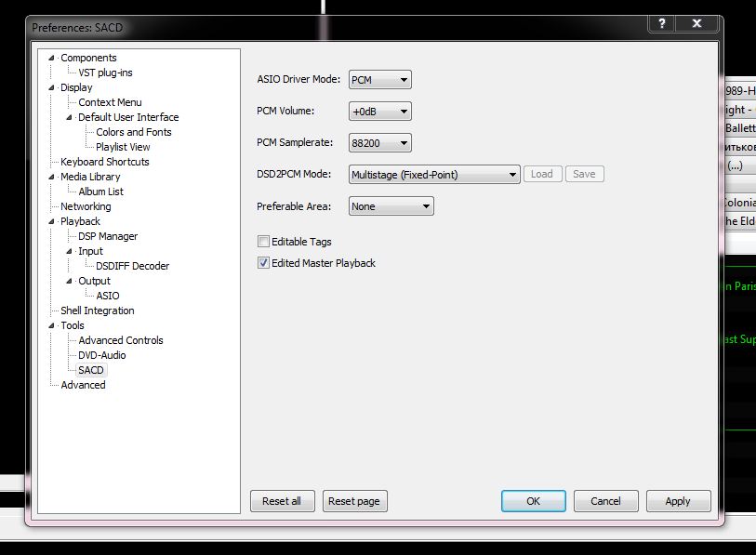This screenshot has width=756, height=555.
Task: Click the Reset all button
Action: pos(282,501)
